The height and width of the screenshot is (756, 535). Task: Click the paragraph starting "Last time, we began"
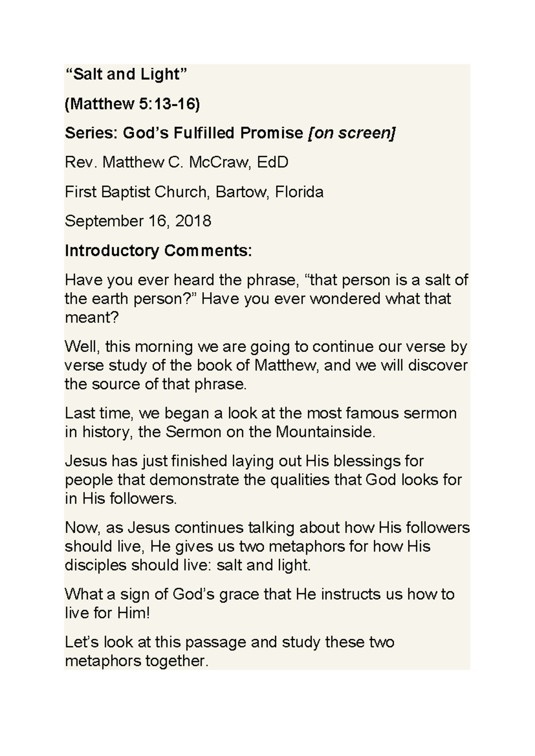(261, 423)
